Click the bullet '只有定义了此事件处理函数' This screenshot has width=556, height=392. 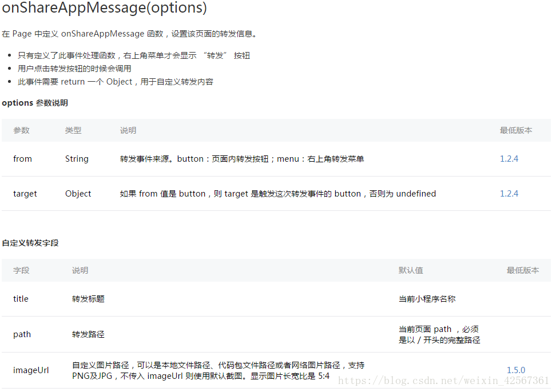134,55
